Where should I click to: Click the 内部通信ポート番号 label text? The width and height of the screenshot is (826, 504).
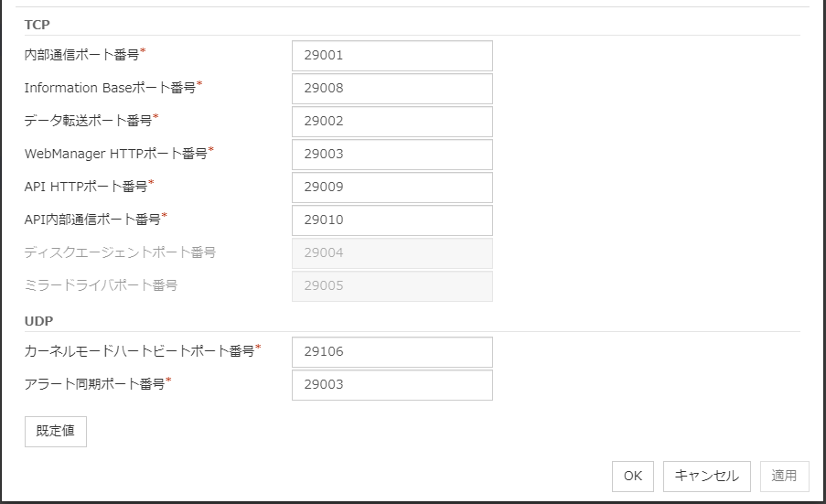(81, 55)
